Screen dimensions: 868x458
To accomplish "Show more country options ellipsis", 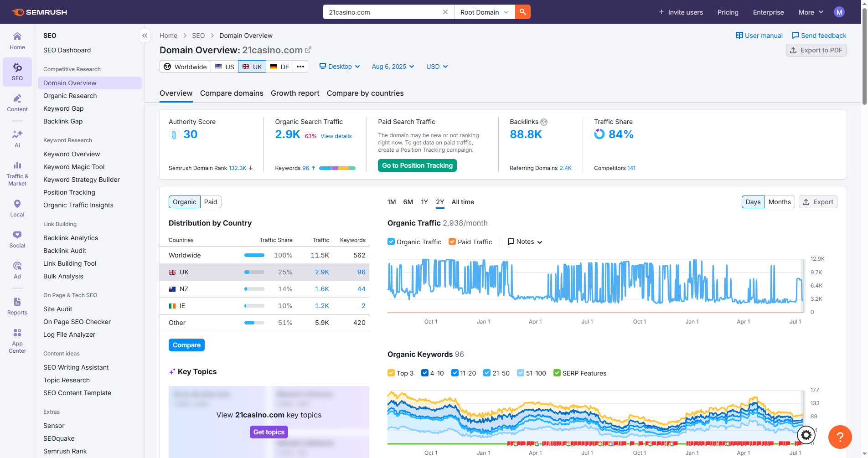I will click(300, 67).
